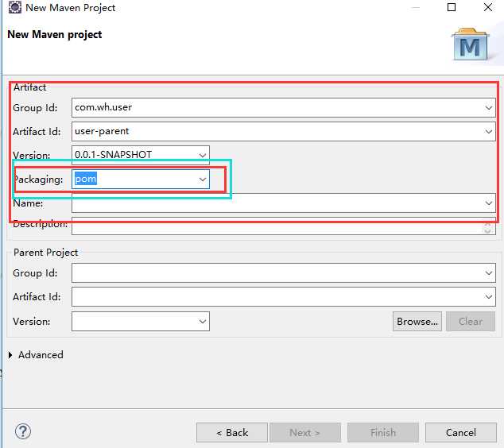
Task: Click the pom text in Packaging field
Action: pos(86,179)
